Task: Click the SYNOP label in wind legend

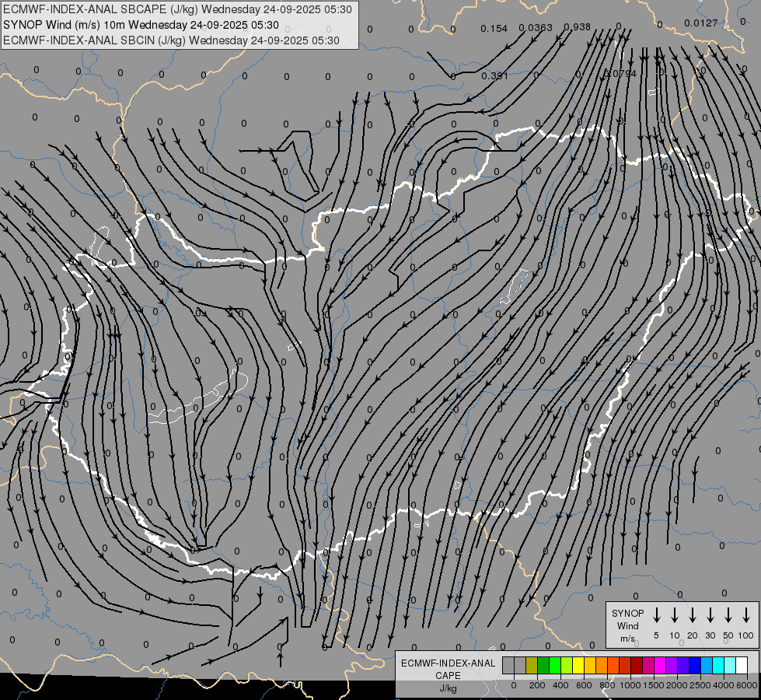Action: [627, 613]
